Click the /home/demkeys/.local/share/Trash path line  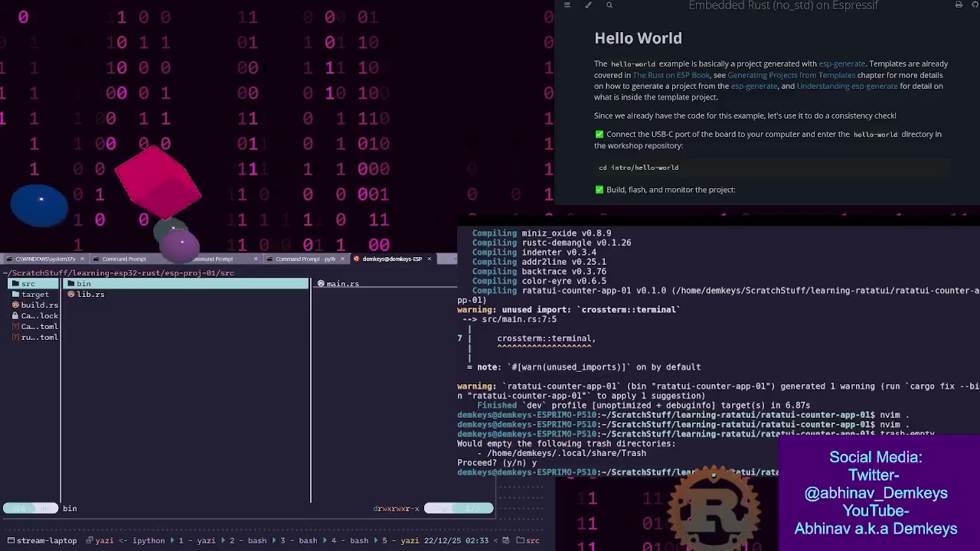pos(566,453)
